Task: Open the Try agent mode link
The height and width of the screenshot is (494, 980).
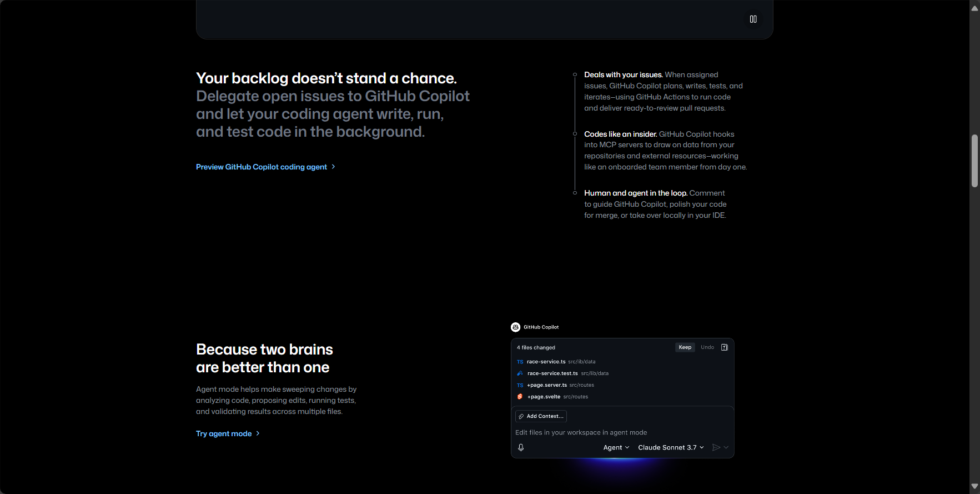Action: 228,433
